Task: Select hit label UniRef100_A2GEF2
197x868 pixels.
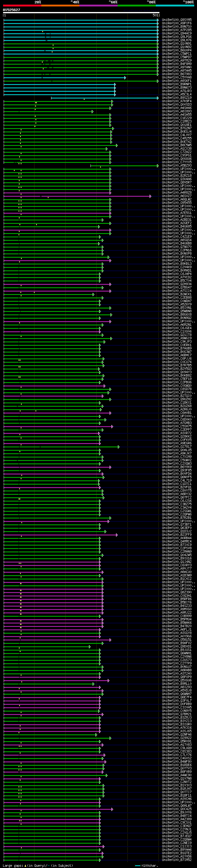Action: 177,223
